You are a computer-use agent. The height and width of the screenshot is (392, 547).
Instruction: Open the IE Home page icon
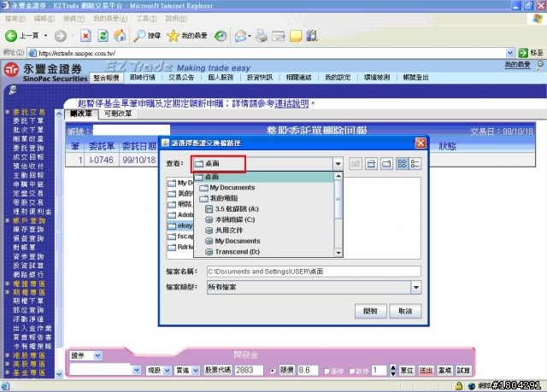tap(120, 36)
